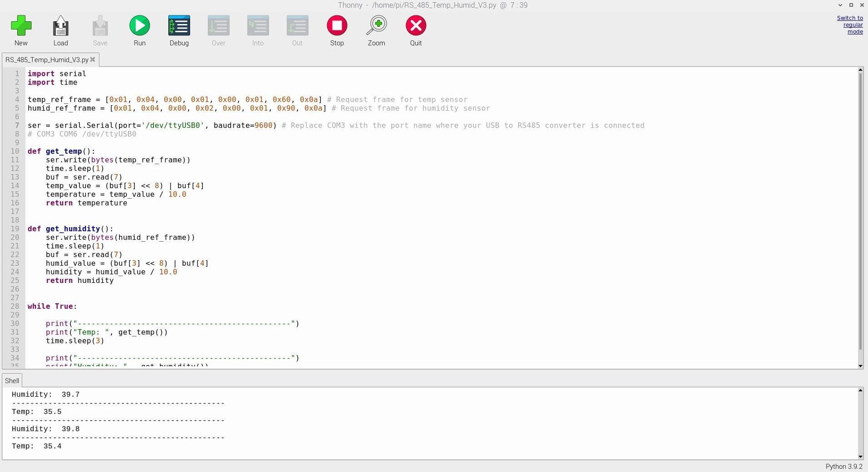Stop the running program
Image resolution: width=868 pixels, height=472 pixels.
(x=337, y=26)
